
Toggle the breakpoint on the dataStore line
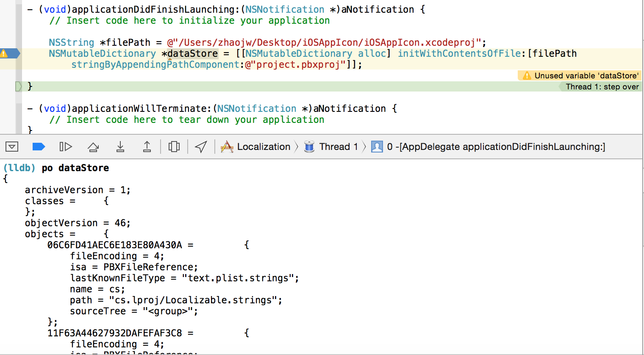[x=10, y=53]
